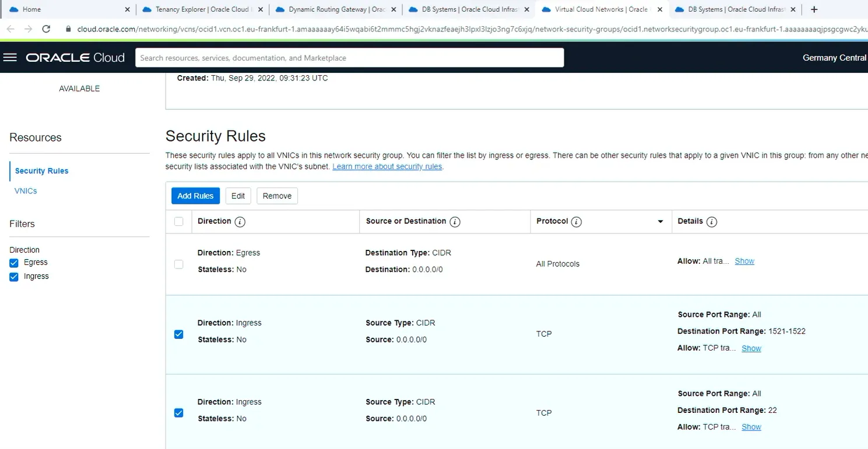The height and width of the screenshot is (449, 868).
Task: Close the Virtual Cloud Networks browser tab
Action: [x=660, y=9]
